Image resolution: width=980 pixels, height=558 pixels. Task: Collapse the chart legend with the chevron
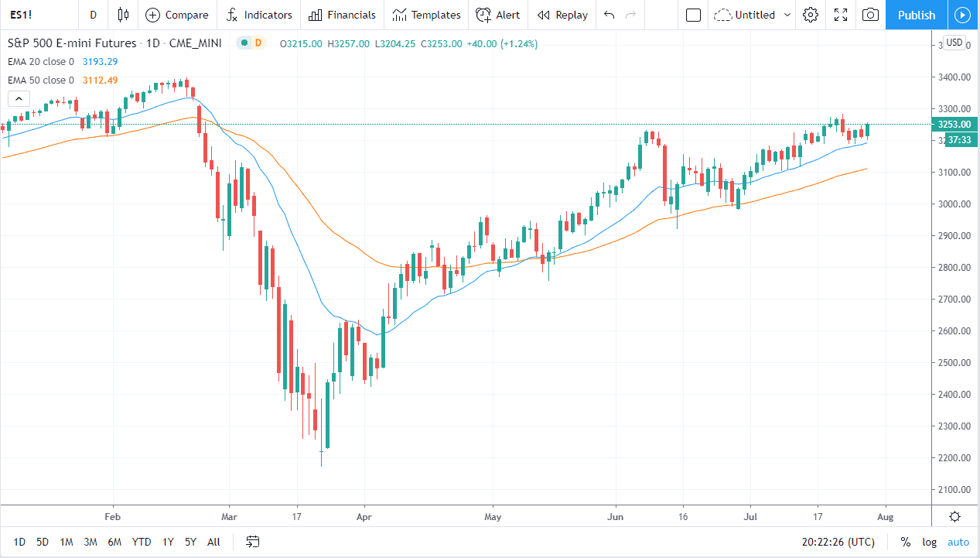[x=19, y=98]
